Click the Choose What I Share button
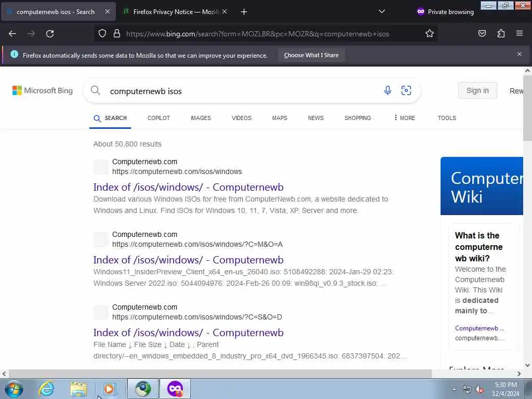This screenshot has height=399, width=532. pyautogui.click(x=311, y=55)
